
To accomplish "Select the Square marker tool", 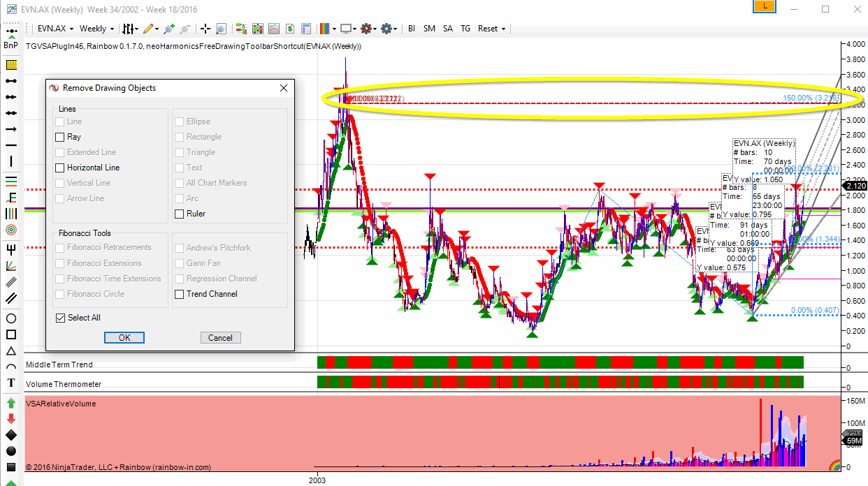I will click(x=10, y=467).
